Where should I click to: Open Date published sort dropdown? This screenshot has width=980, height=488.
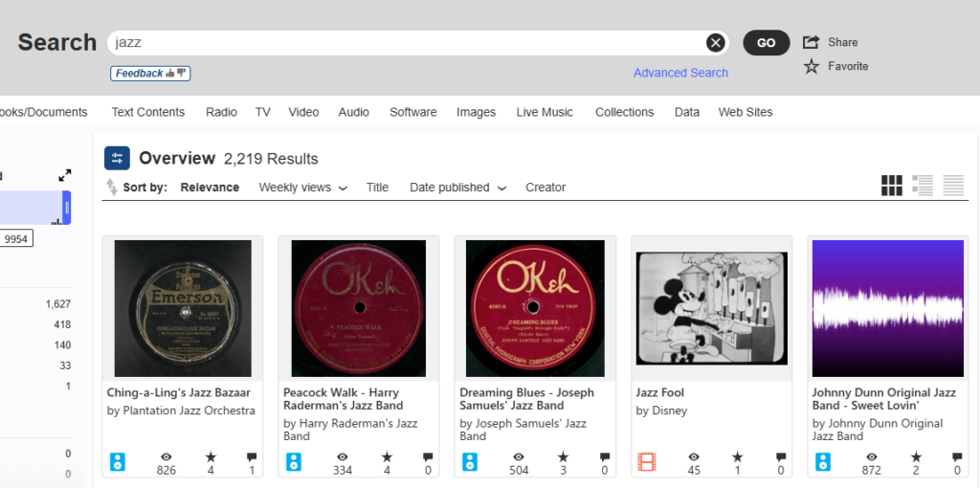click(457, 188)
